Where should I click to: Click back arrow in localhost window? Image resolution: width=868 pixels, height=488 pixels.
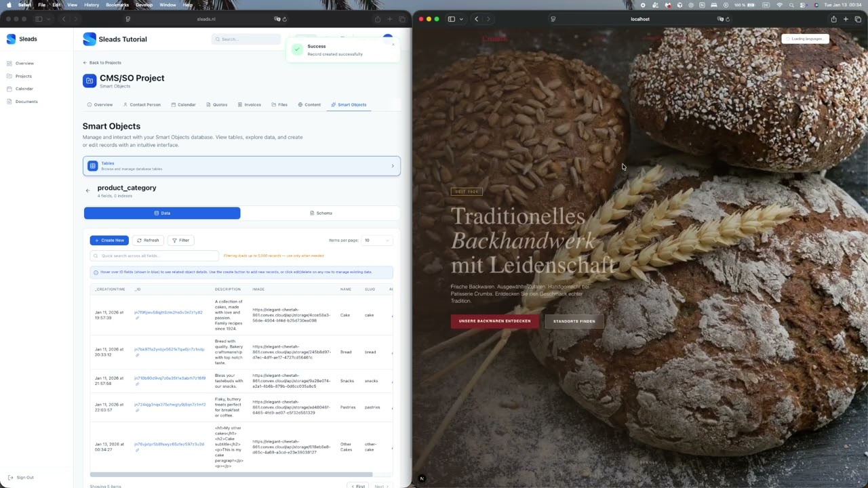[x=476, y=19]
